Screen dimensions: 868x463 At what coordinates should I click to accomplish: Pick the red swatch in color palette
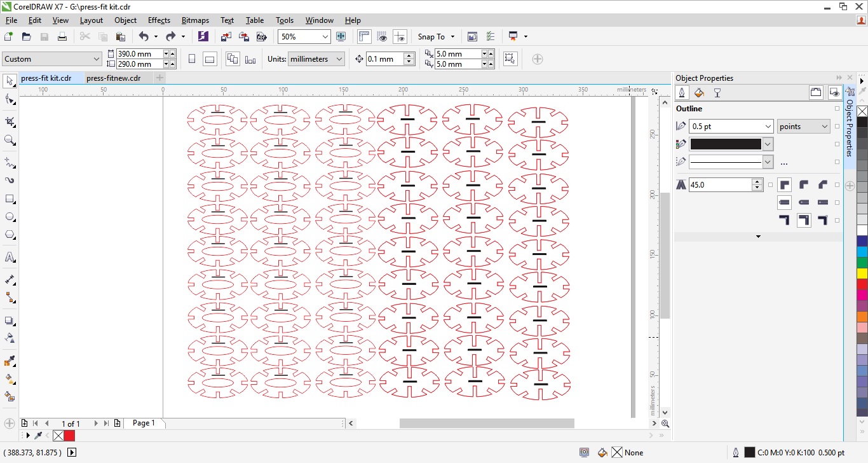[x=862, y=284]
